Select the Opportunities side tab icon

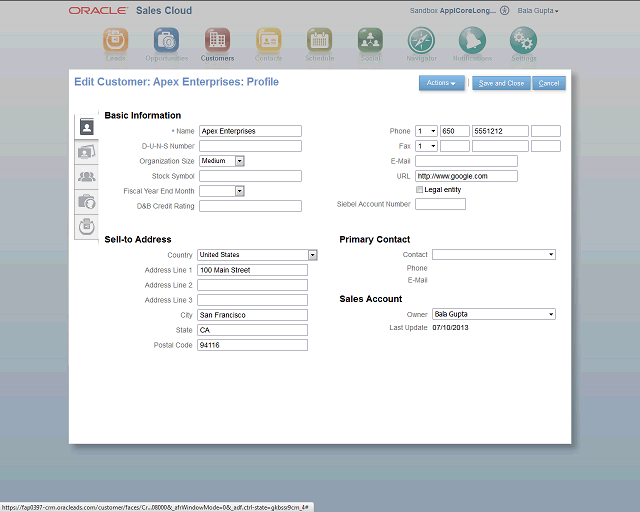point(87,202)
